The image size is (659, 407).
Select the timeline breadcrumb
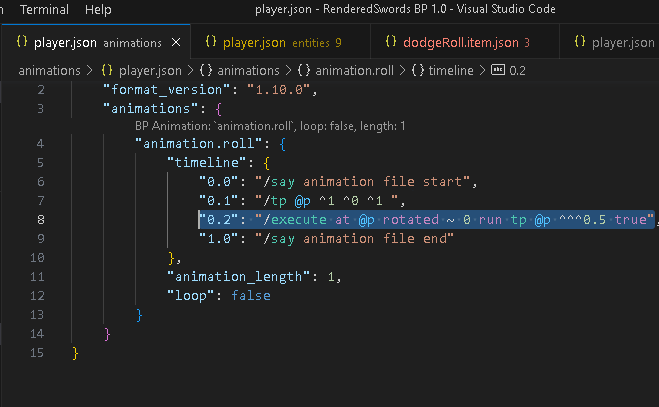[x=451, y=71]
